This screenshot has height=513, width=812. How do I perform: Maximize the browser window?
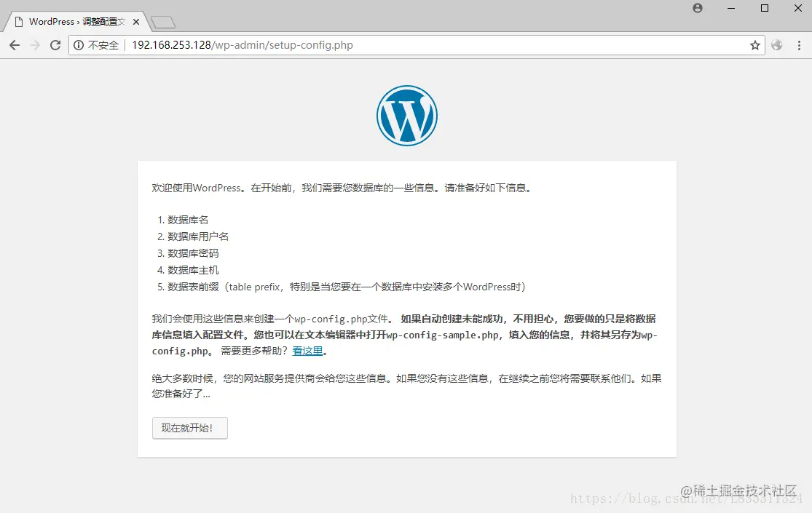point(765,8)
